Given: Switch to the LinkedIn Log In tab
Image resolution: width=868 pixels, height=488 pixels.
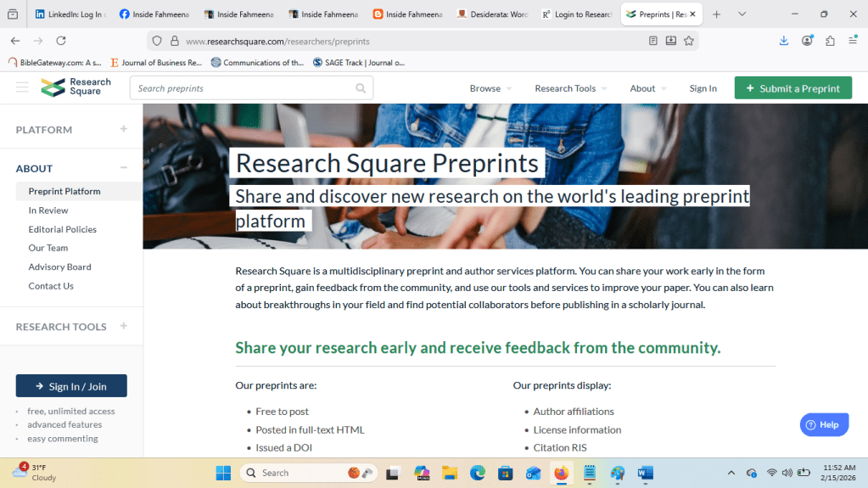Looking at the screenshot, I should click(x=70, y=14).
